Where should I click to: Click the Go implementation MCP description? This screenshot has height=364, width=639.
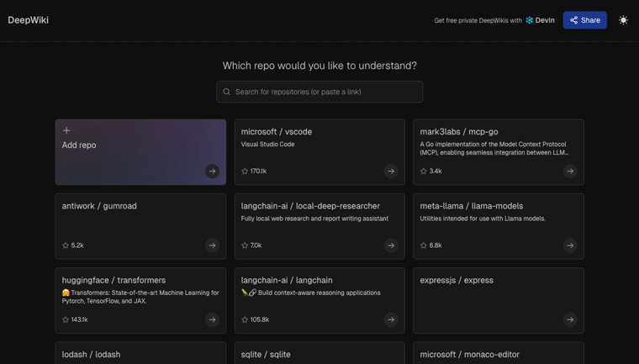click(x=494, y=148)
